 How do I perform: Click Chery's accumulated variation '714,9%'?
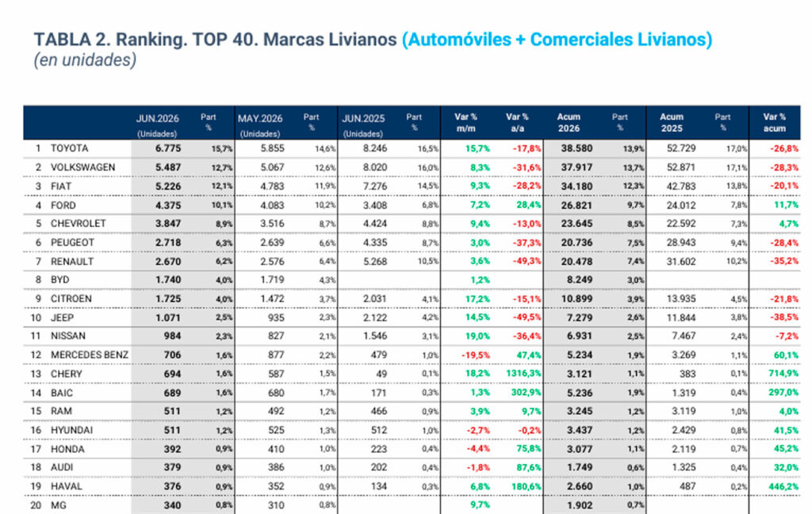[x=783, y=374]
